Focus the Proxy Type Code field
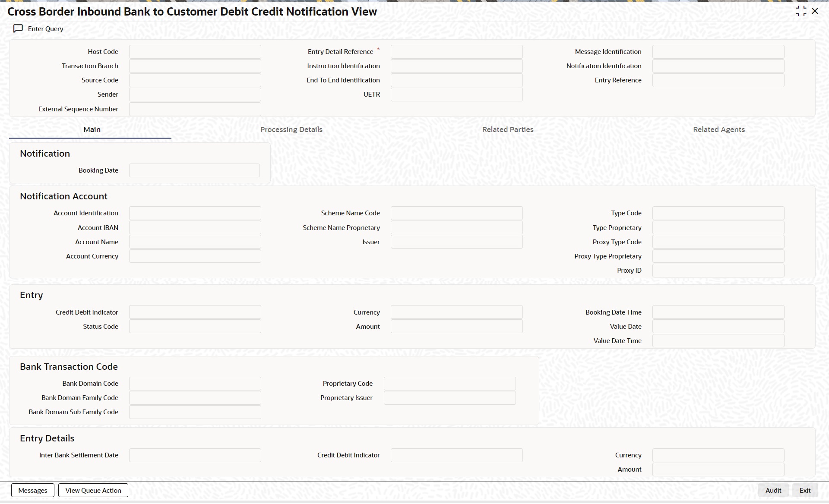 point(718,242)
